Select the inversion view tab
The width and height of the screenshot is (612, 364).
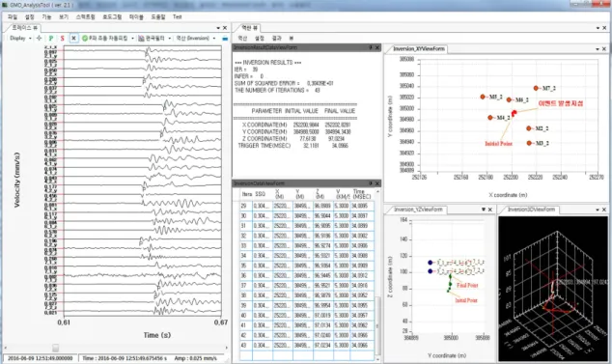pyautogui.click(x=249, y=28)
